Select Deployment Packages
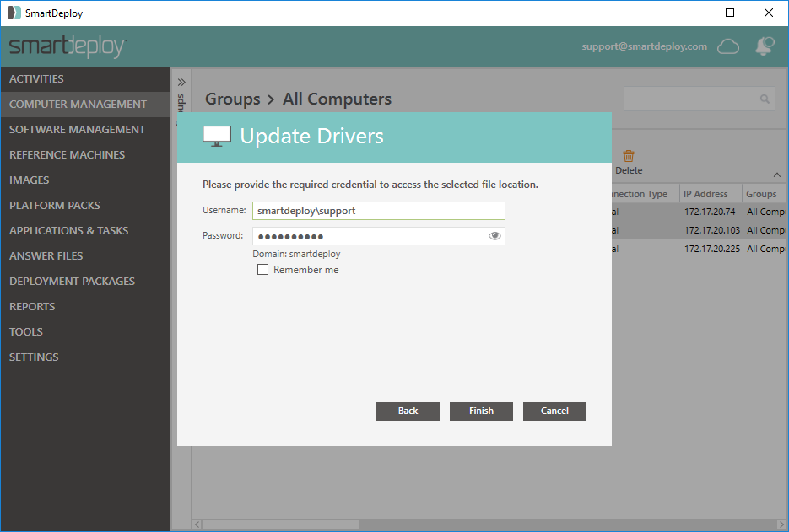Screen dimensions: 789x532 [x=85, y=281]
